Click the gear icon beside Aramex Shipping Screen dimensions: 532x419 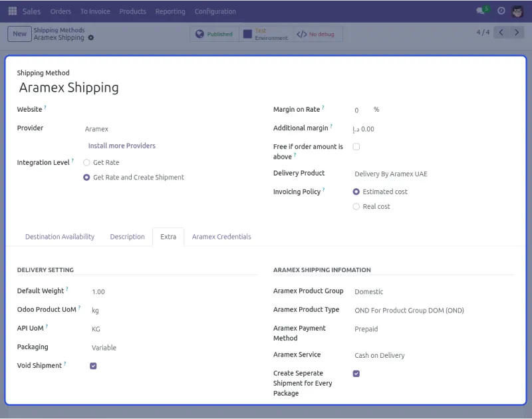91,38
